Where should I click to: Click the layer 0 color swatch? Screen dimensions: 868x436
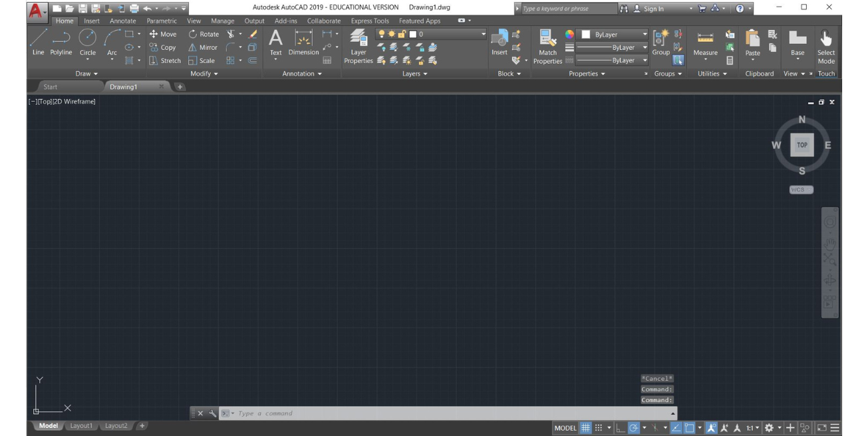coord(412,34)
